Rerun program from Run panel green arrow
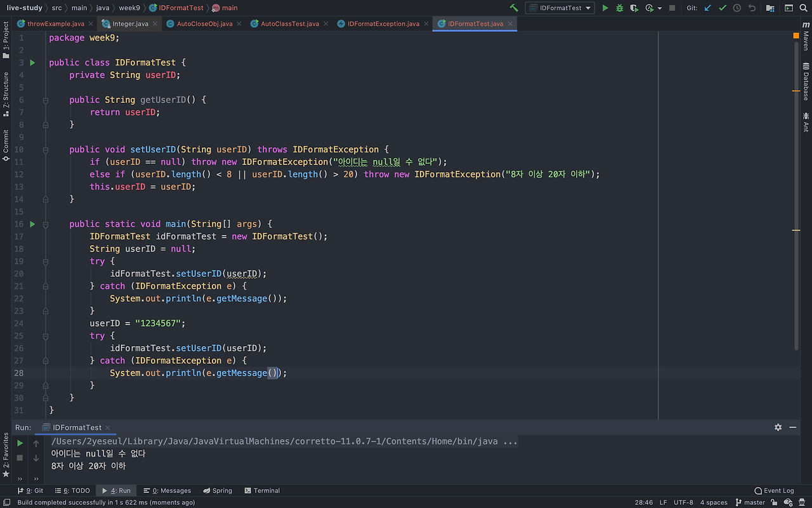This screenshot has height=508, width=812. (20, 443)
